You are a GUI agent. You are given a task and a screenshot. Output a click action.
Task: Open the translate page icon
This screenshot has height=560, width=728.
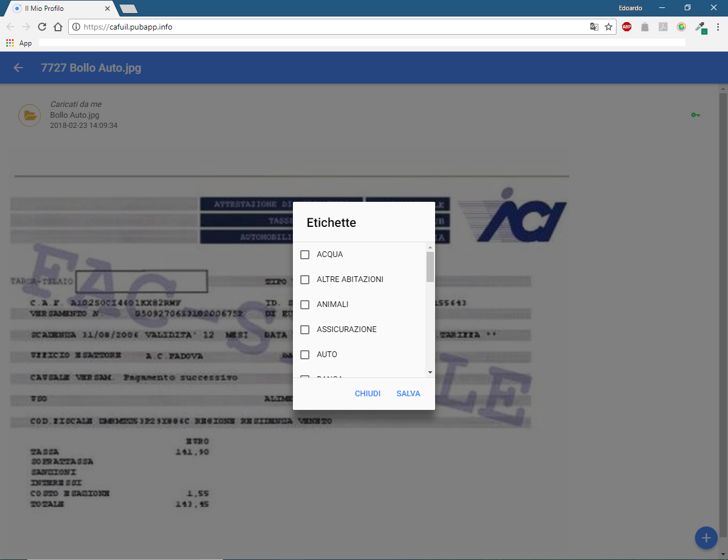click(594, 27)
